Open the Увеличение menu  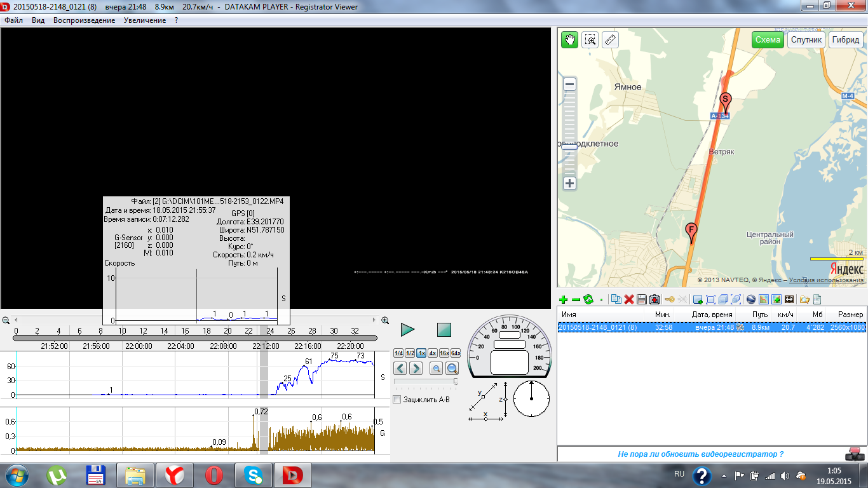point(145,20)
